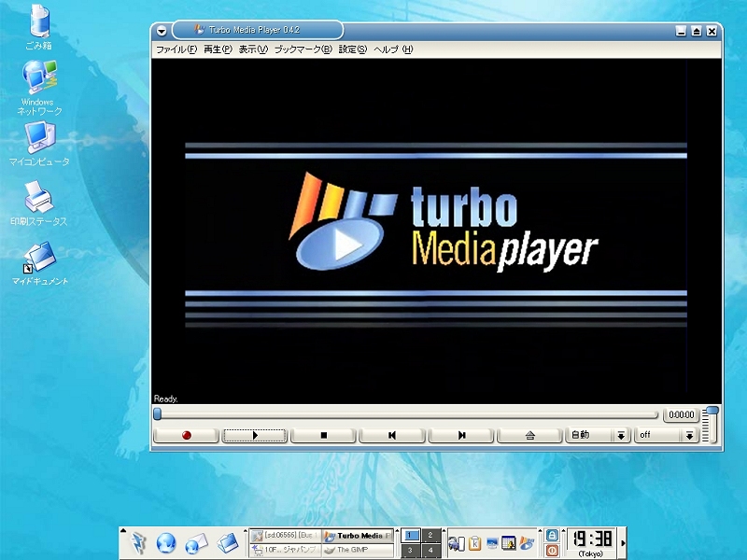The image size is (747, 560).
Task: Open the 設定(S) menu
Action: tap(353, 49)
